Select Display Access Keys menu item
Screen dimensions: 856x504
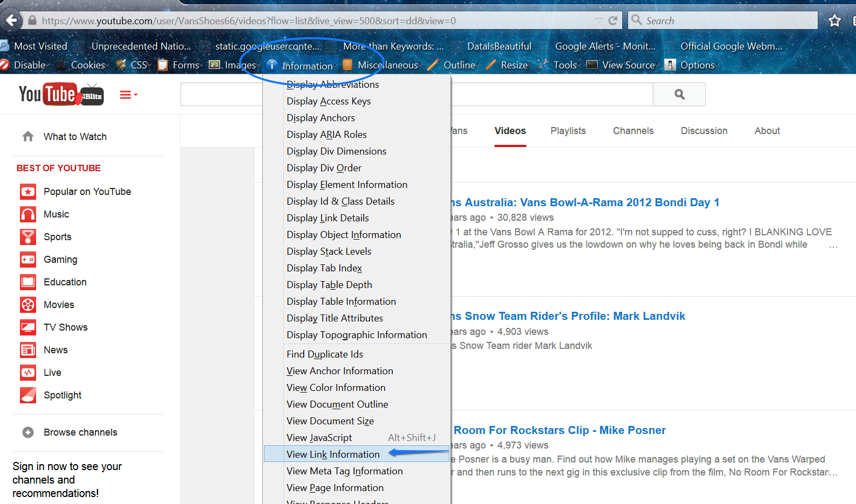click(357, 101)
